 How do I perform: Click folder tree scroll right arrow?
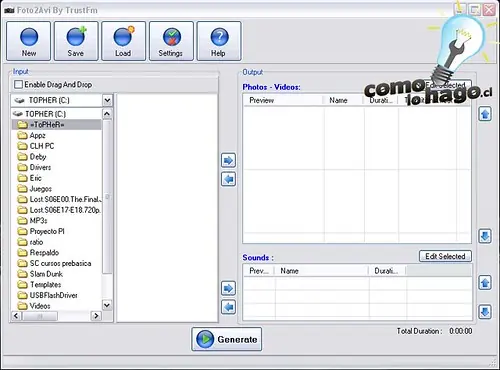[x=96, y=315]
